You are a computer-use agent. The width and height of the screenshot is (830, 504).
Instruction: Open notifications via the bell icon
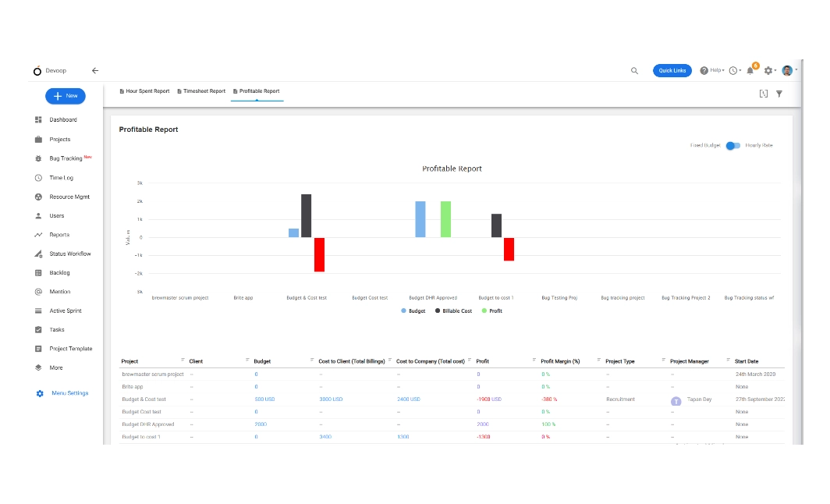[750, 70]
